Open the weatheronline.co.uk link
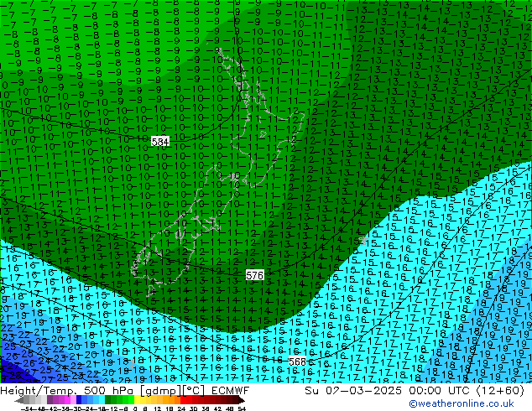This screenshot has height=411, width=532. [462, 403]
